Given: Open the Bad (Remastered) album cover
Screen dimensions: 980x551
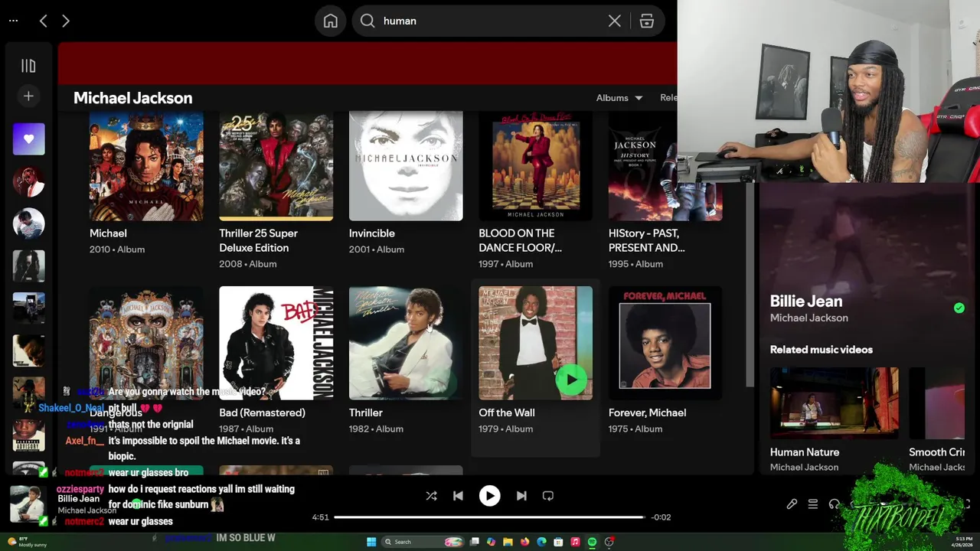Looking at the screenshot, I should click(x=276, y=343).
